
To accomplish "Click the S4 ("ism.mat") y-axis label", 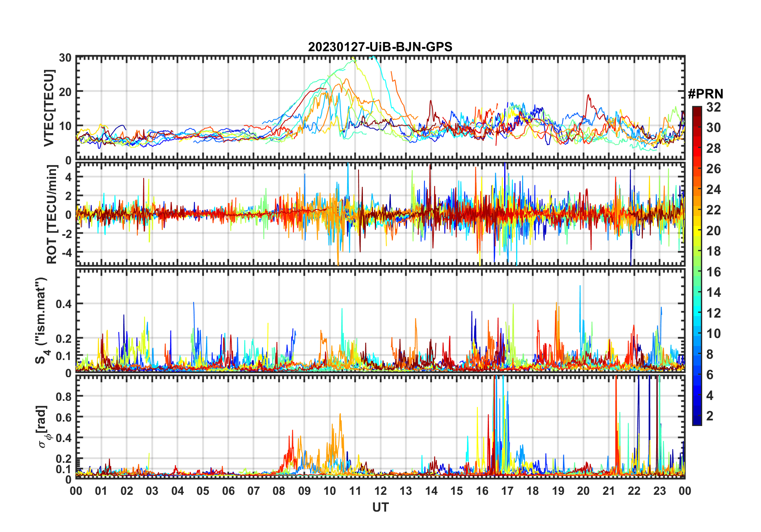I will click(42, 320).
